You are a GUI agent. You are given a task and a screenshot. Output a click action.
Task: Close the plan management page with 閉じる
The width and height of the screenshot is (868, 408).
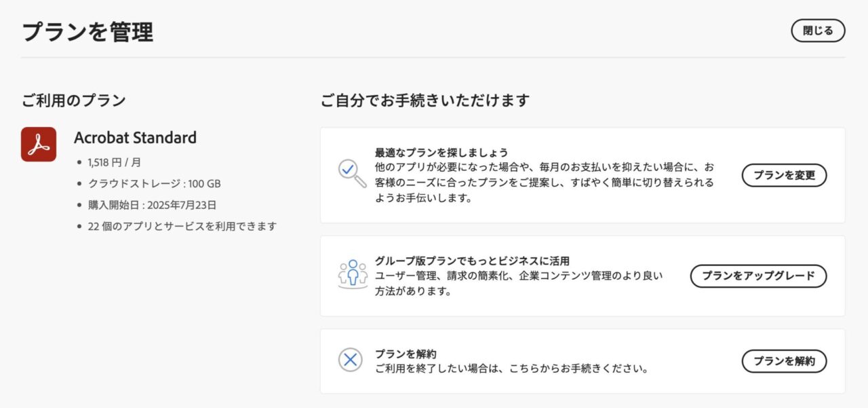pyautogui.click(x=818, y=31)
